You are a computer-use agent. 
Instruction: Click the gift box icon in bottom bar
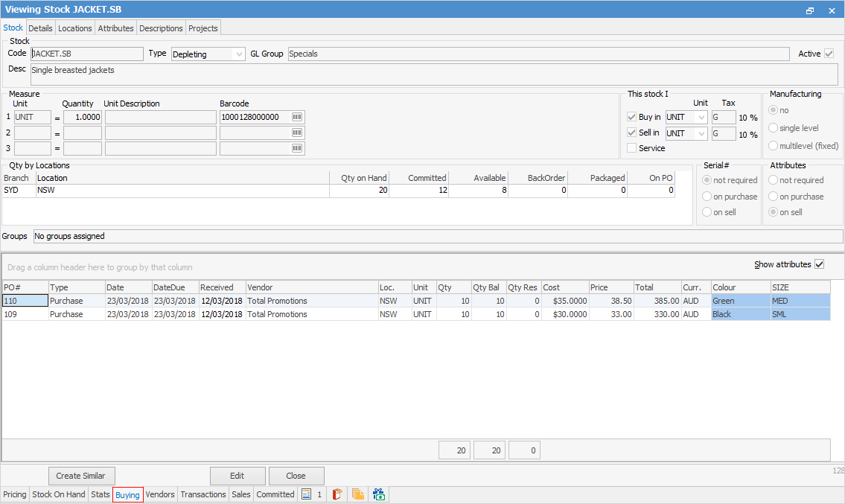pyautogui.click(x=379, y=494)
